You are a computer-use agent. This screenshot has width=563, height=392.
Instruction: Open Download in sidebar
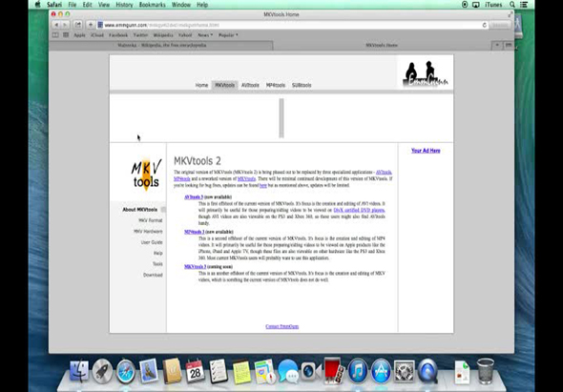coord(153,275)
